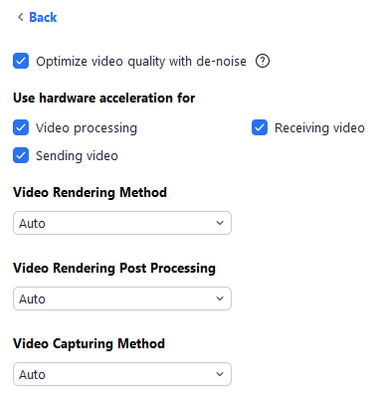Go back via the Back link
The image size is (371, 400).
coord(43,17)
